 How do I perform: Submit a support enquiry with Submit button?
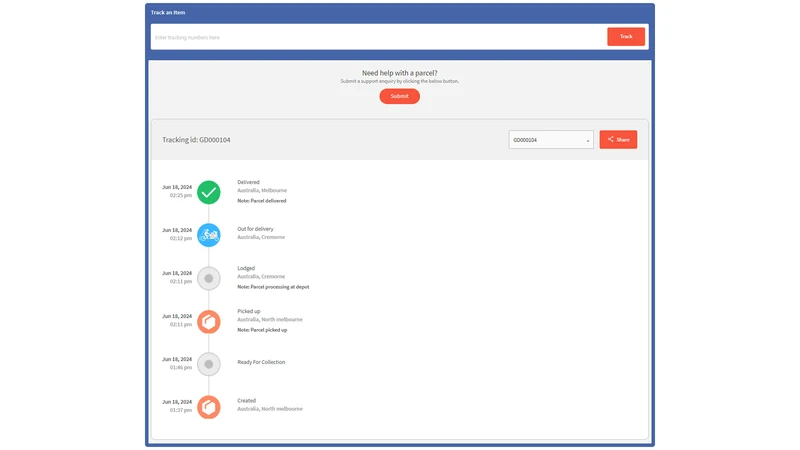click(x=399, y=96)
